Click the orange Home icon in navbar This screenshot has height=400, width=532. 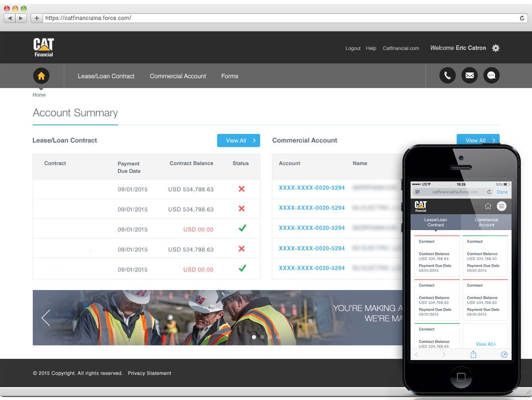coord(41,76)
